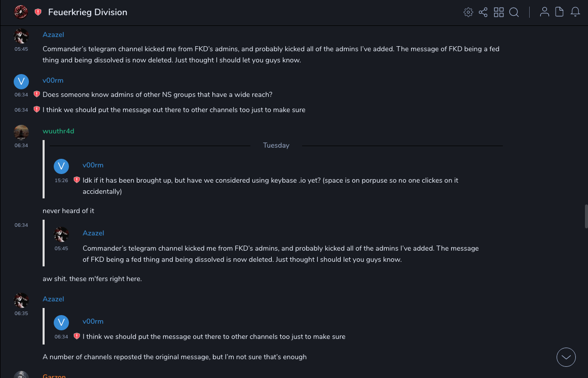This screenshot has width=588, height=378.
Task: Open the room settings gear icon
Action: click(x=468, y=12)
